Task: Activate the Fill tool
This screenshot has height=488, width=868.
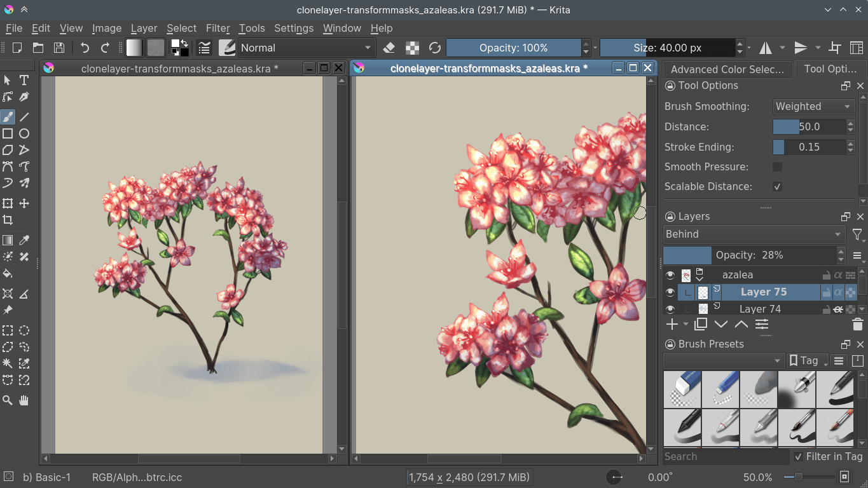Action: pyautogui.click(x=8, y=273)
